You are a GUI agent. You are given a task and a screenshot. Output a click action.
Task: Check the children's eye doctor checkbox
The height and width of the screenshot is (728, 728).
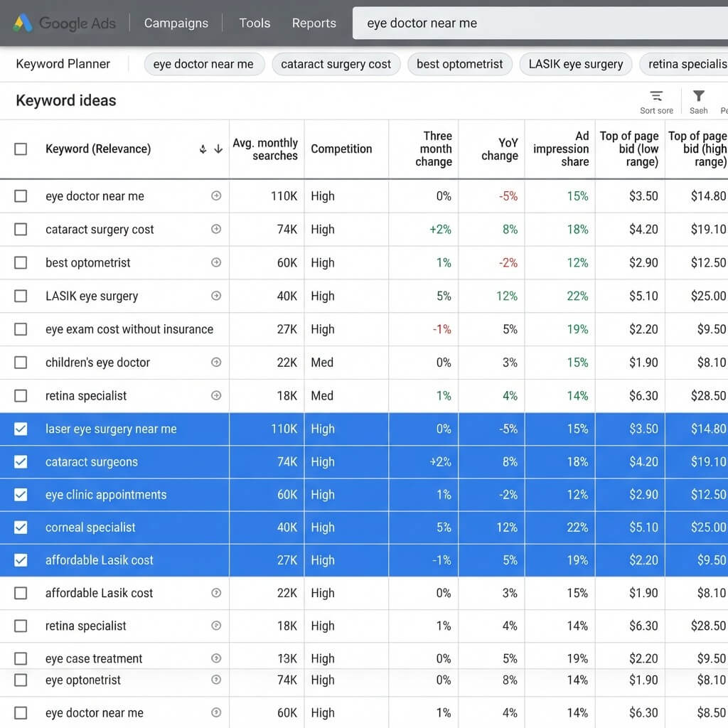point(21,362)
